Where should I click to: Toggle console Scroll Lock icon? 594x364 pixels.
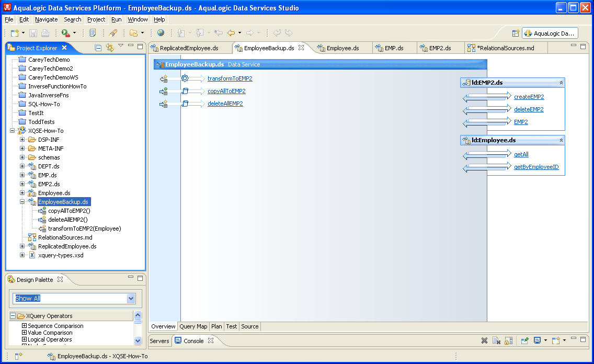508,340
